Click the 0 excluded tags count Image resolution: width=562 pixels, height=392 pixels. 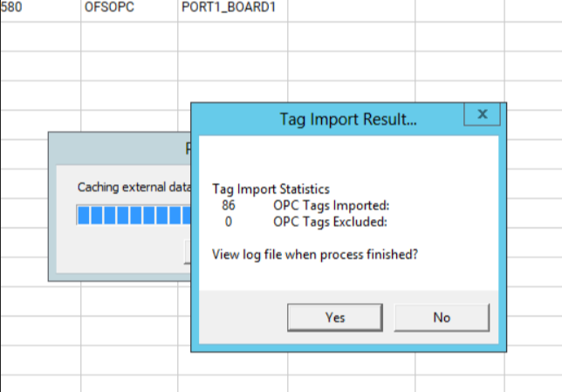click(229, 222)
